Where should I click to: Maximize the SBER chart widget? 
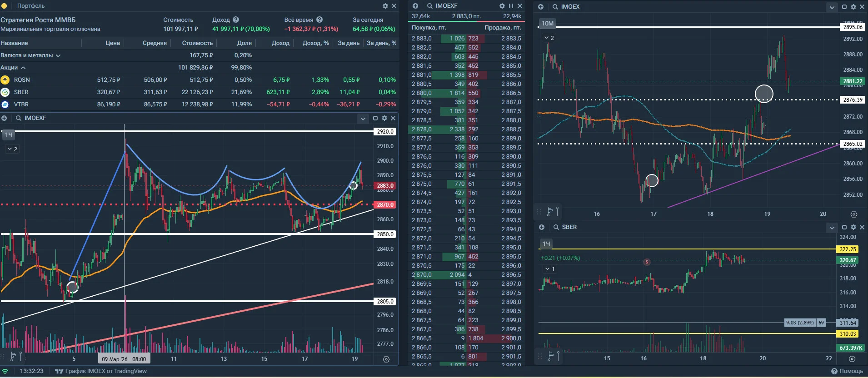[844, 227]
